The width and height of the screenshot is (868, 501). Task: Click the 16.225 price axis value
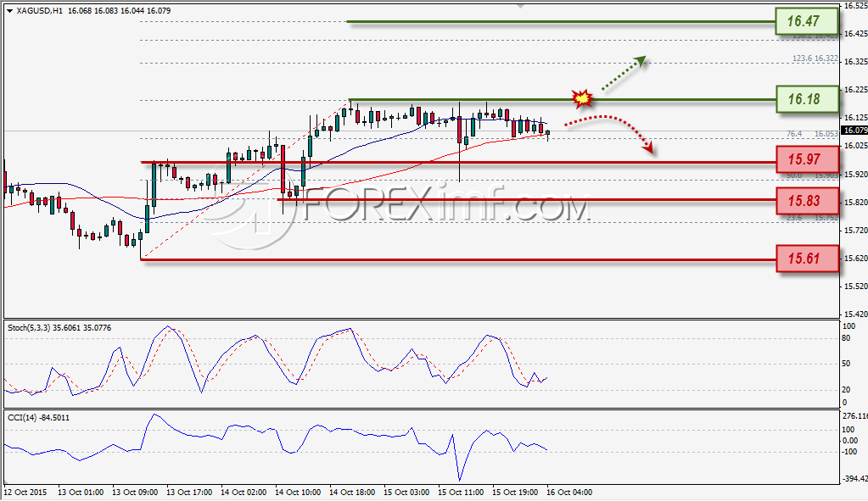[x=855, y=90]
